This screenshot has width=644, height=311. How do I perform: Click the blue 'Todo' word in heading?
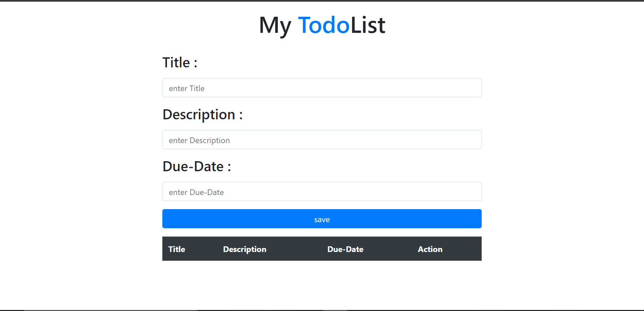324,25
